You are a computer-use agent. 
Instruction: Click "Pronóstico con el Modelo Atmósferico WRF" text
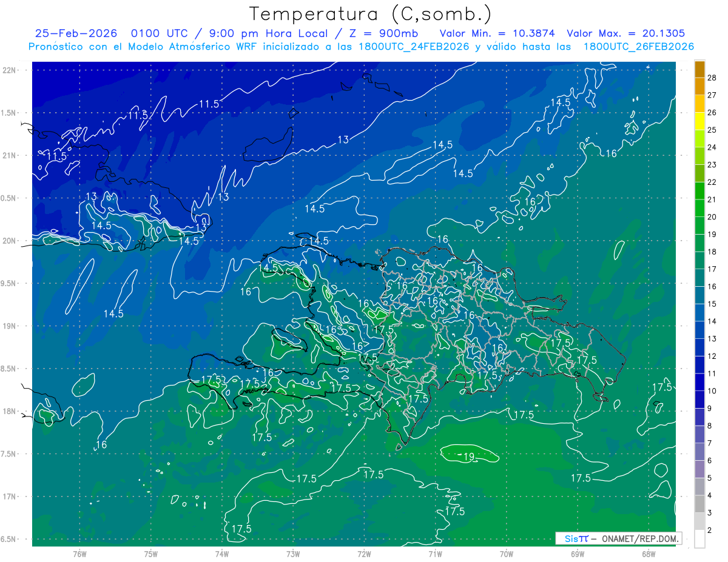pos(144,47)
